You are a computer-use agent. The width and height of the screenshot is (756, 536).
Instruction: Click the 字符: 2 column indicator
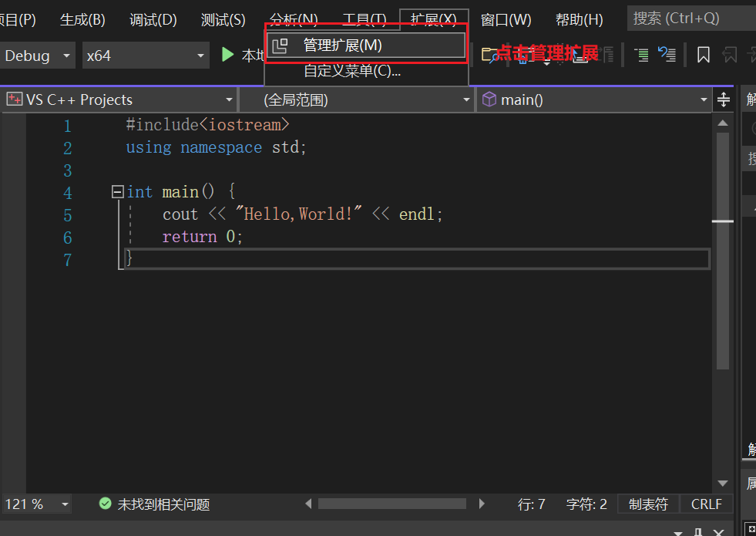point(586,504)
